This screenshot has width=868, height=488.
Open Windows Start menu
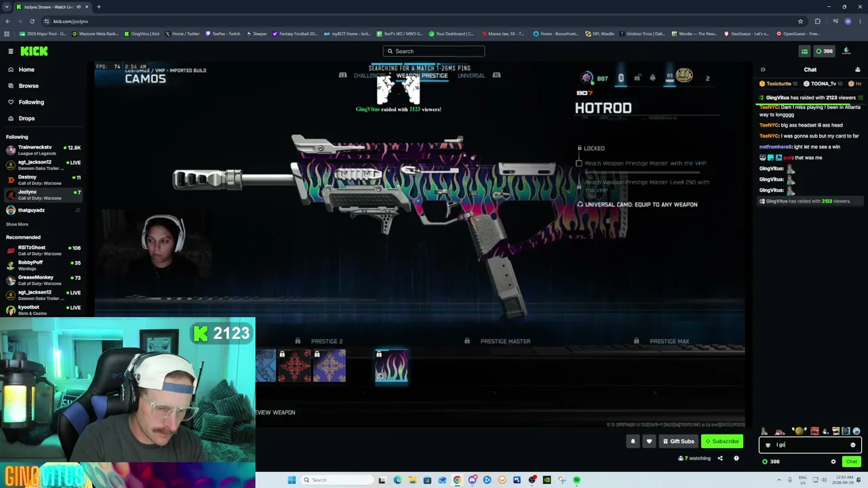coord(292,480)
